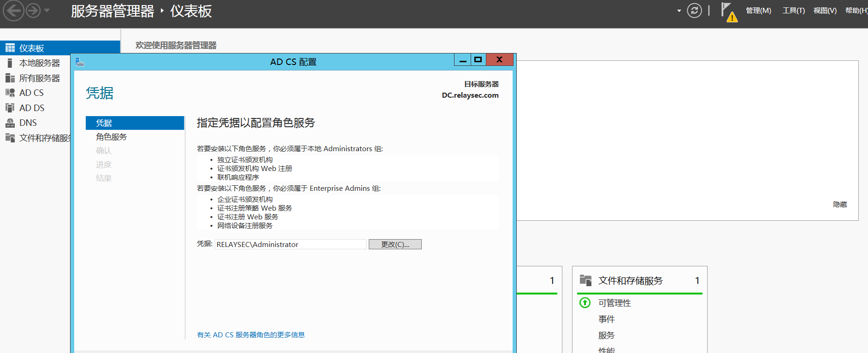Viewport: 868px width, 353px height.
Task: Select 仪表板 in the navigation pane
Action: coord(60,48)
